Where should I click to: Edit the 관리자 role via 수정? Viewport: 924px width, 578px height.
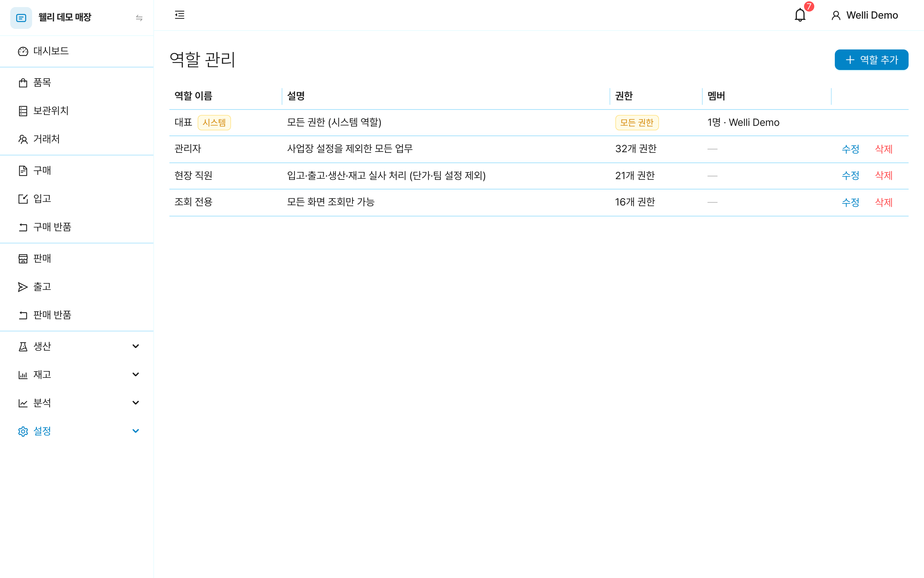click(x=850, y=149)
